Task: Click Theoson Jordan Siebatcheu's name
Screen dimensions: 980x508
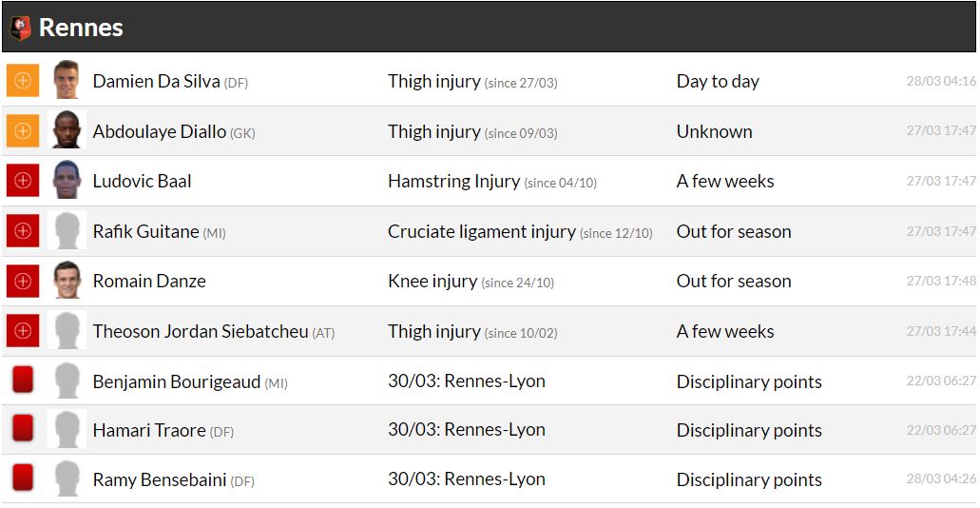Action: (201, 331)
